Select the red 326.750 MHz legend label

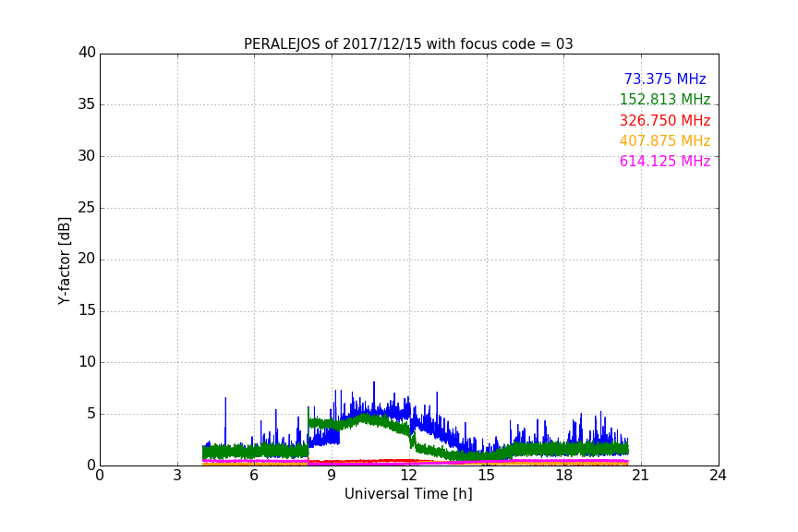665,121
